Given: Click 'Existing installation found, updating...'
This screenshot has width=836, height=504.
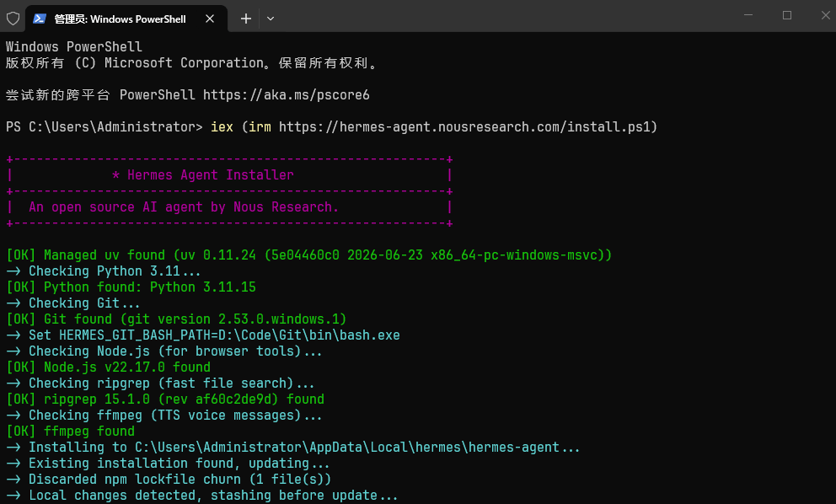Looking at the screenshot, I should 168,463.
